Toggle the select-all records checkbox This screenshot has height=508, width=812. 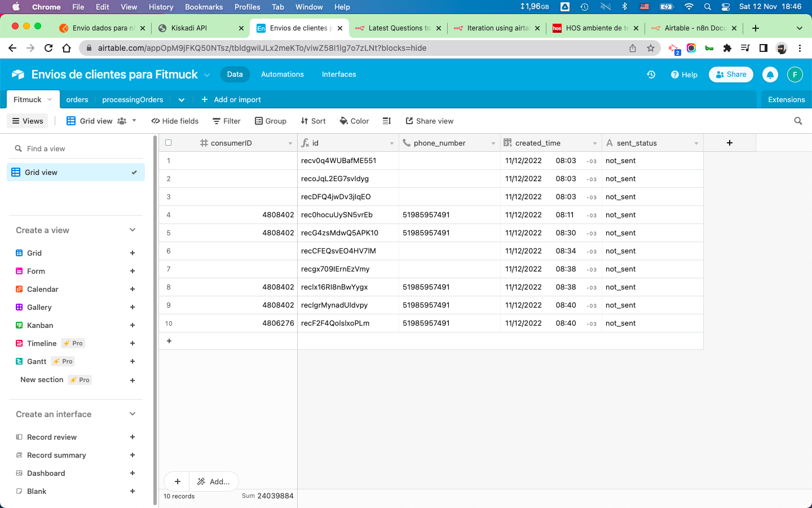168,143
